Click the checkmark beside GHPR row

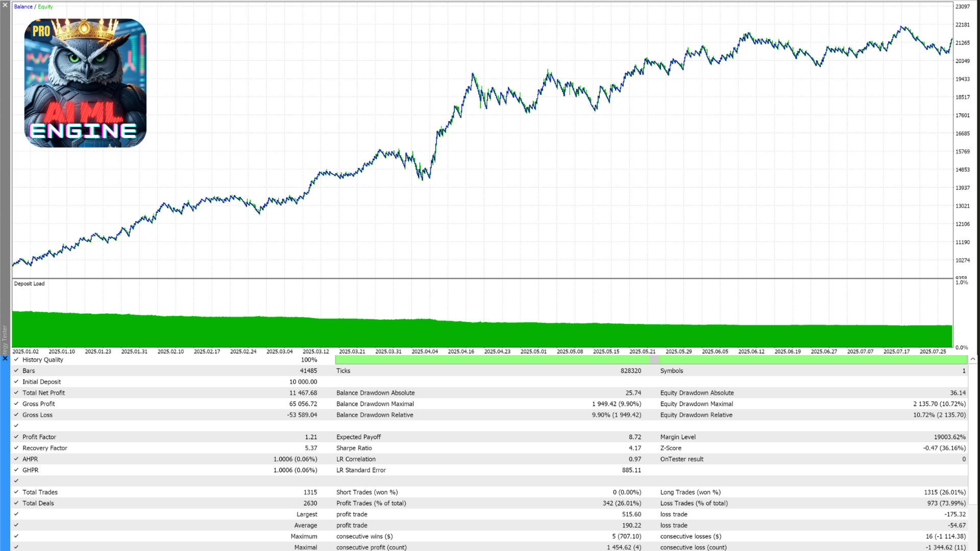tap(16, 470)
